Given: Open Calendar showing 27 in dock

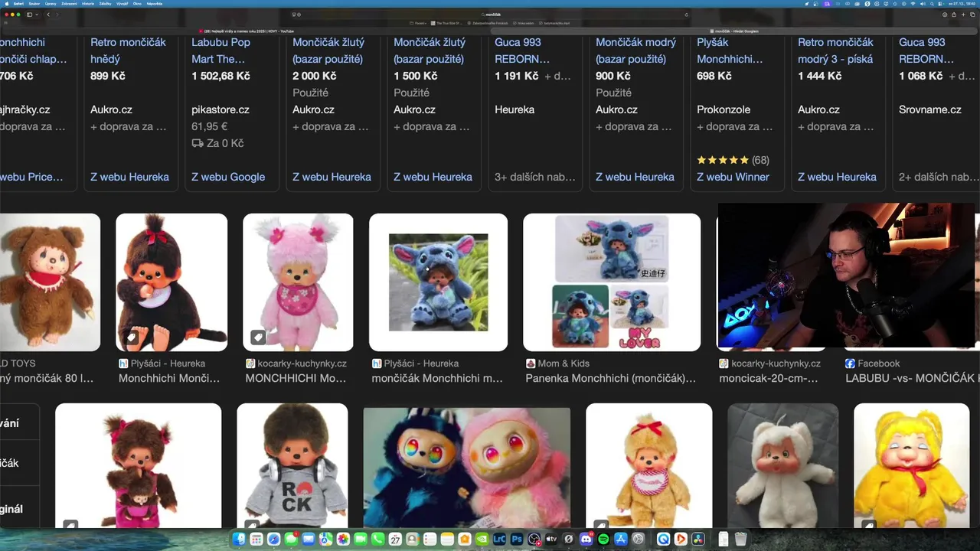Looking at the screenshot, I should click(395, 540).
